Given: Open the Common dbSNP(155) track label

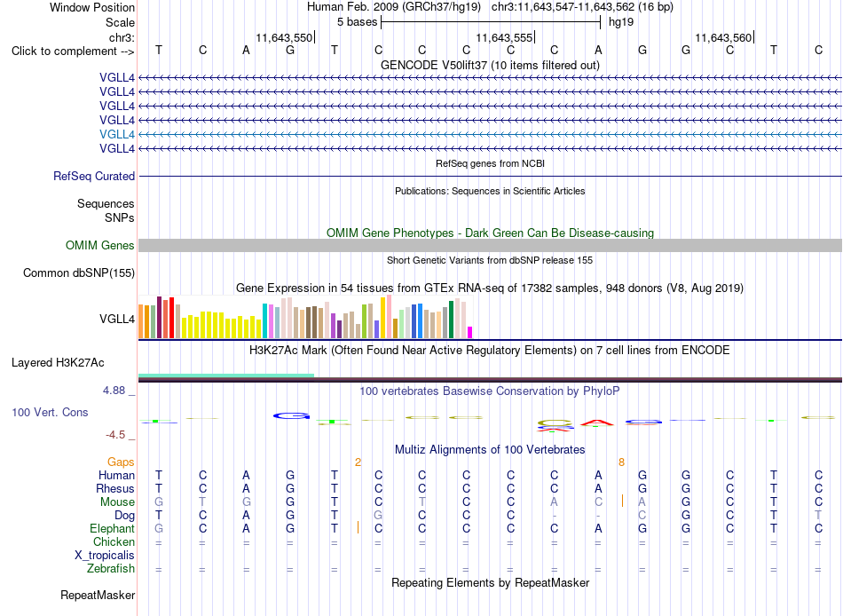Looking at the screenshot, I should pyautogui.click(x=79, y=273).
